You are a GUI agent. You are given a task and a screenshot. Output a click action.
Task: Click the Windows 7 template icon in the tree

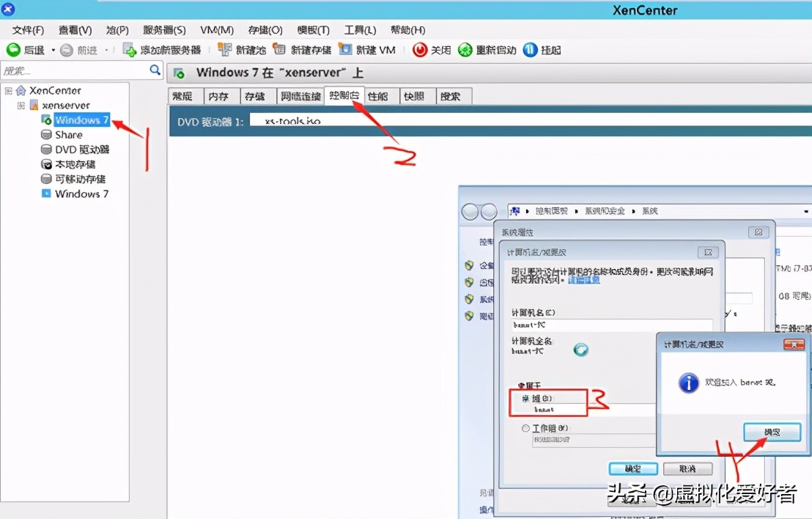tap(46, 194)
